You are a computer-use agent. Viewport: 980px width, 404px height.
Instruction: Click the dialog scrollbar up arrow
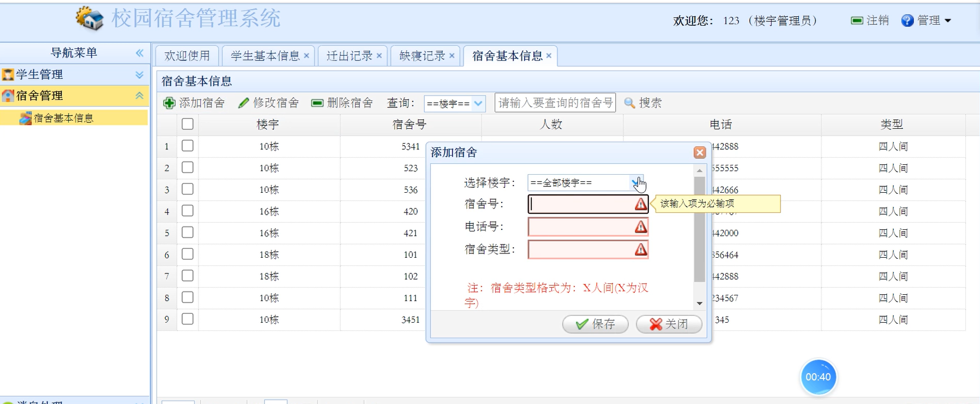(x=700, y=171)
